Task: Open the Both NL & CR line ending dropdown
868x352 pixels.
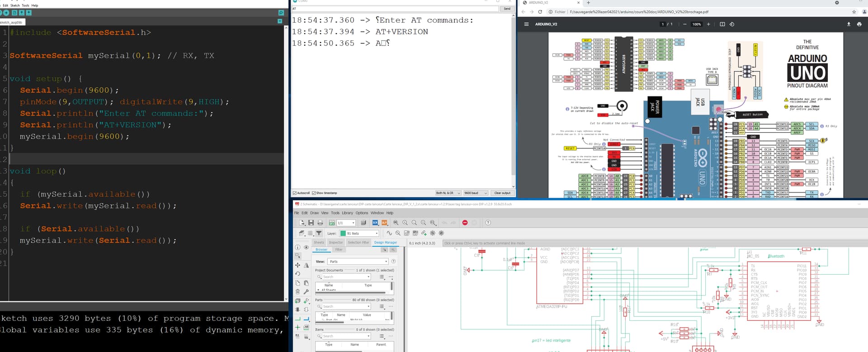Action: 448,193
